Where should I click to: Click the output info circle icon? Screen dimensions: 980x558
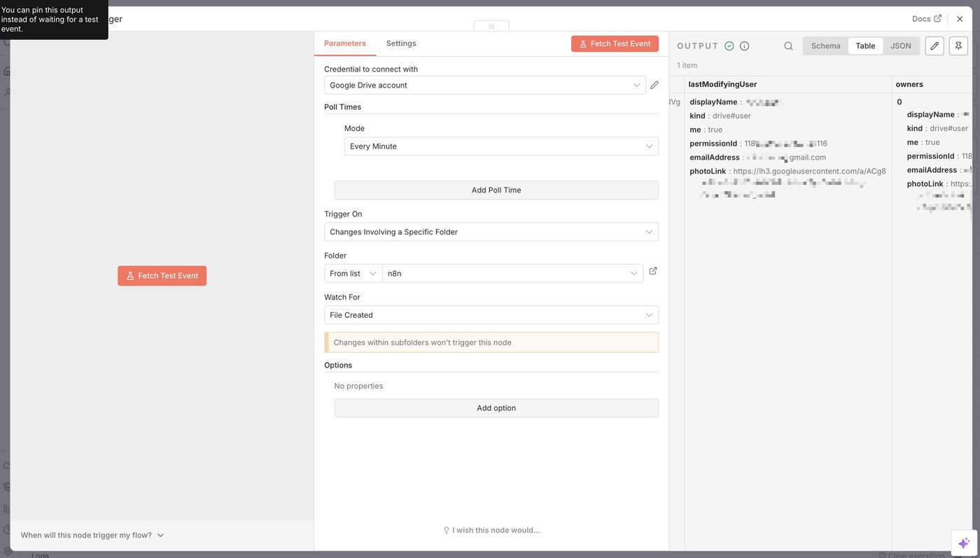pos(744,46)
